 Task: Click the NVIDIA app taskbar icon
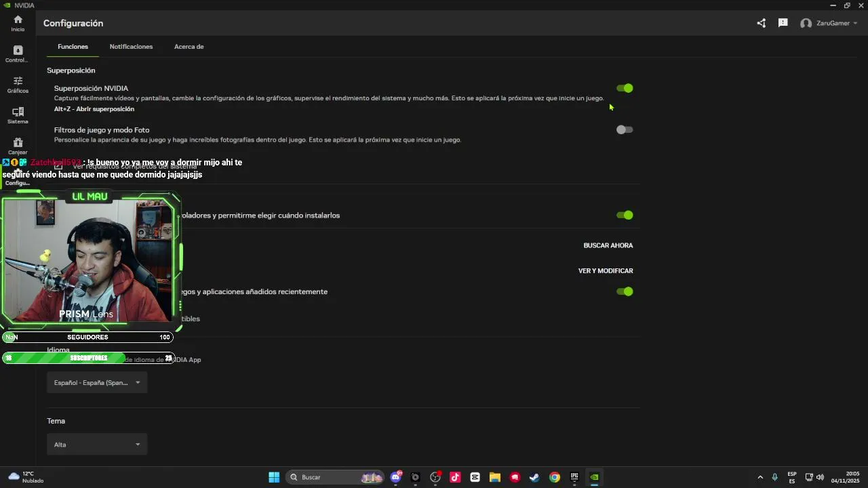tap(594, 477)
